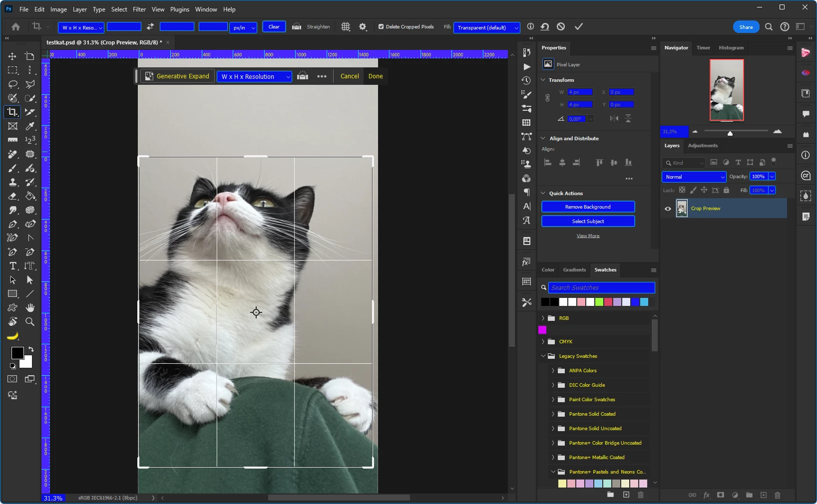
Task: Click the Home icon in the options bar
Action: coord(15,27)
